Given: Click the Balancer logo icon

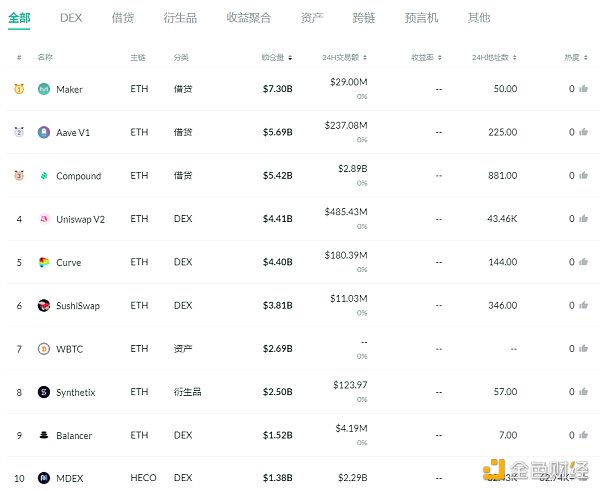Looking at the screenshot, I should [44, 435].
